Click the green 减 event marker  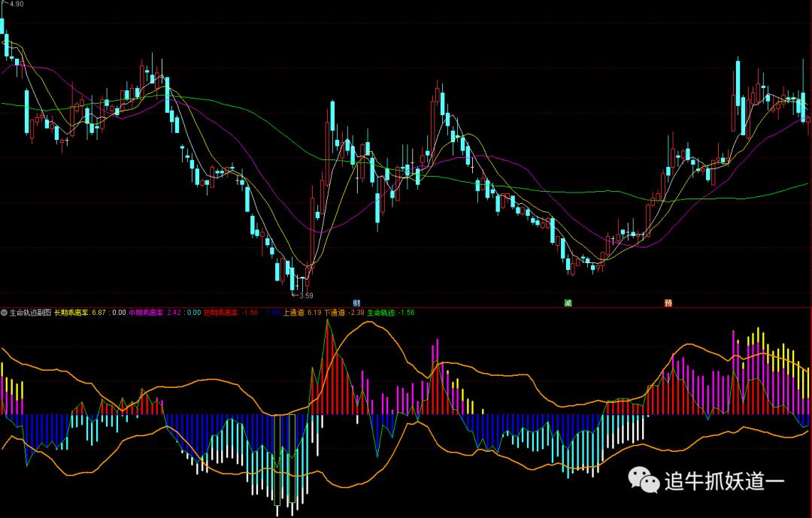click(568, 303)
